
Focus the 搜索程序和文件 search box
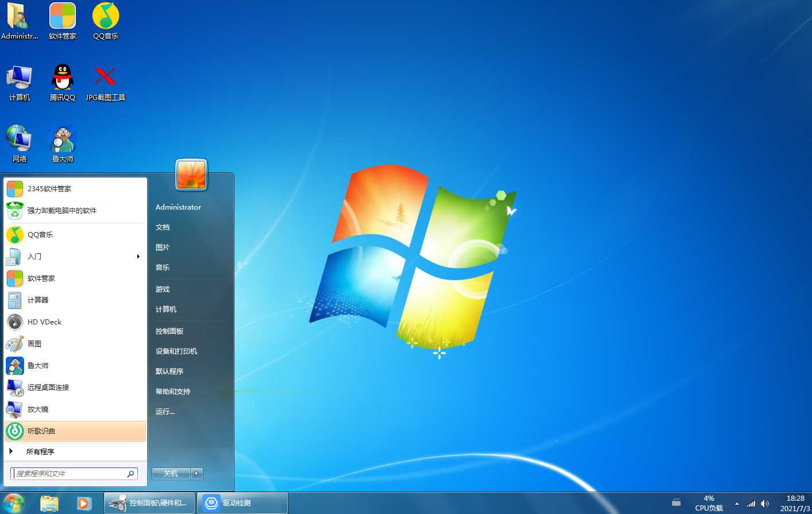click(x=74, y=474)
